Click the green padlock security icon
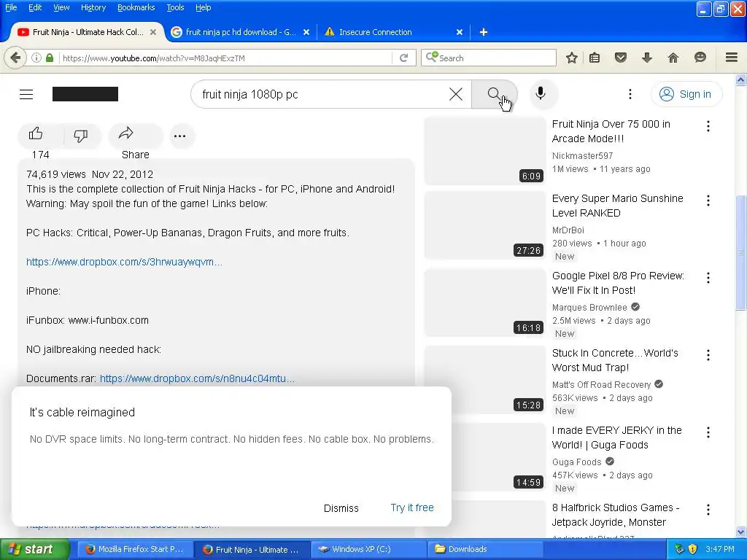This screenshot has height=560, width=747. [50, 58]
